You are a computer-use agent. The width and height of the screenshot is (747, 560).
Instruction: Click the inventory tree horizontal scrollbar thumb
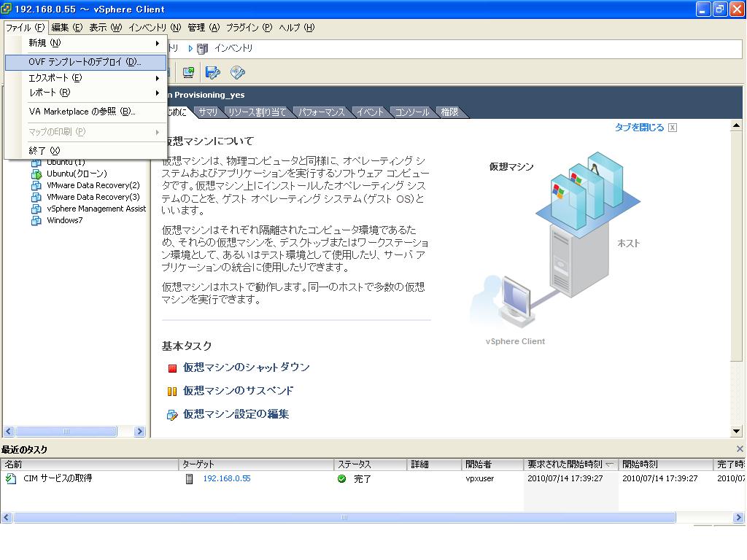coord(66,432)
